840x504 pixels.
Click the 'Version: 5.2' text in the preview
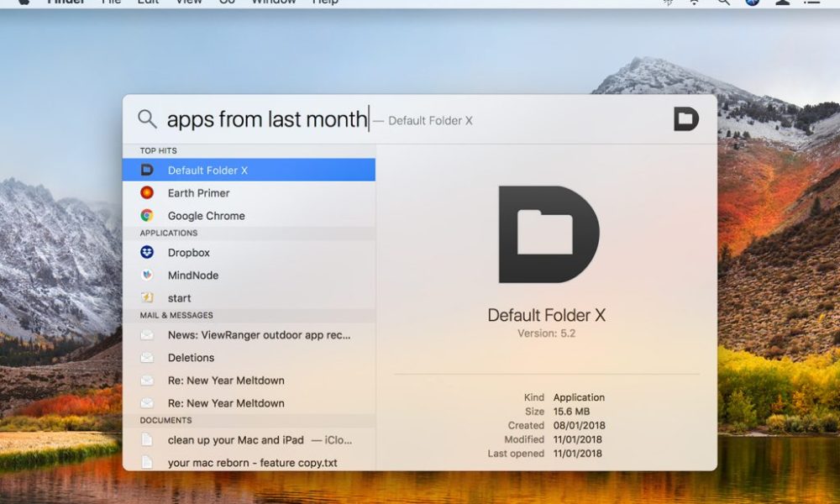[x=547, y=333]
